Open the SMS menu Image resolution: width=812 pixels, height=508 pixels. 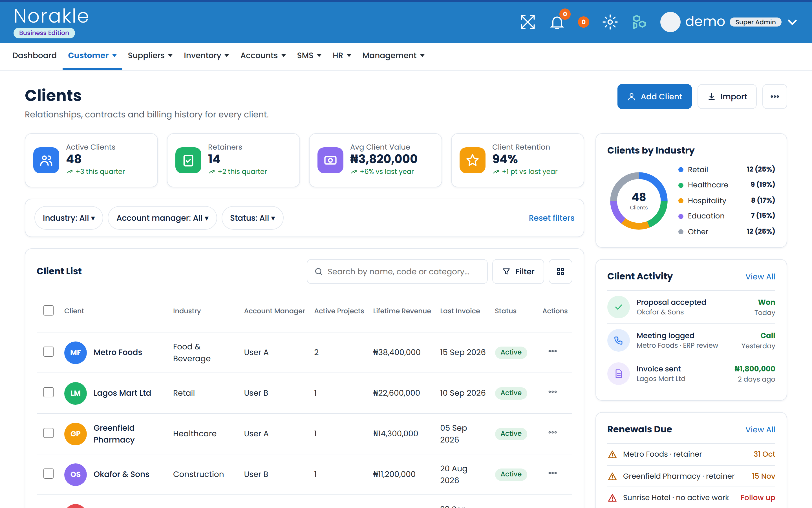coord(309,55)
